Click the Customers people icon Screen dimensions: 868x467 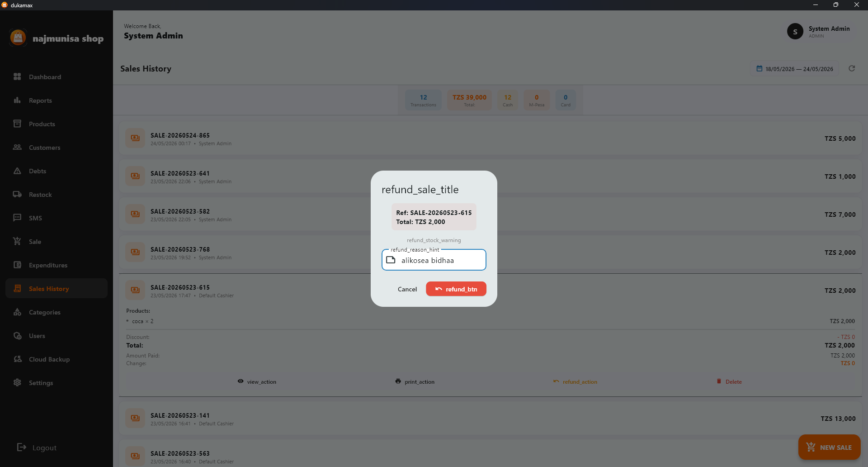click(17, 147)
